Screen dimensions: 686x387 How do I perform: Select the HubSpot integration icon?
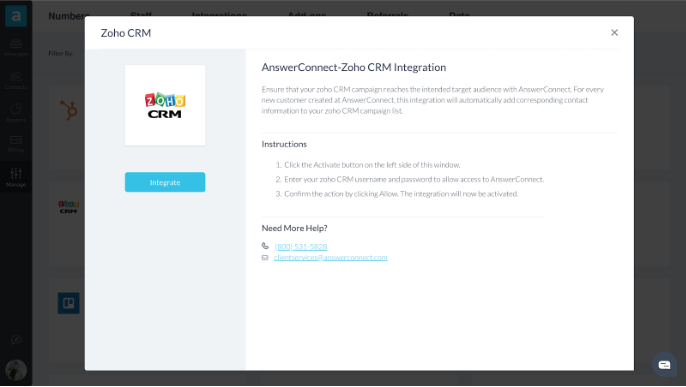(69, 110)
